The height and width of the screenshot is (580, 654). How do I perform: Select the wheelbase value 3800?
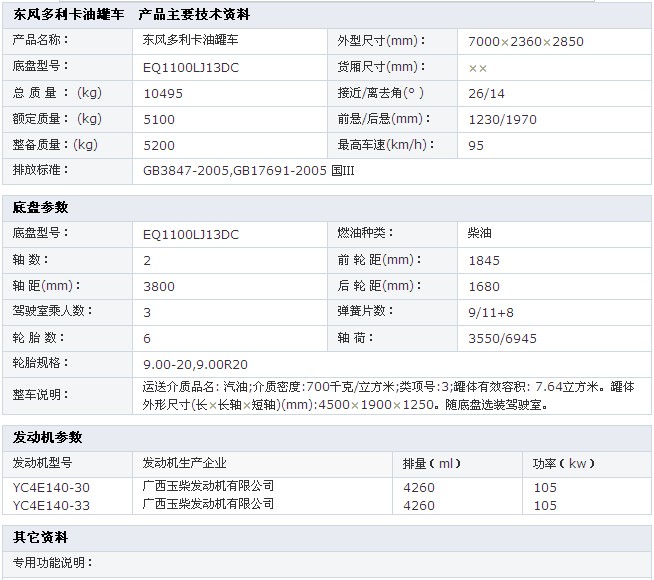(159, 286)
